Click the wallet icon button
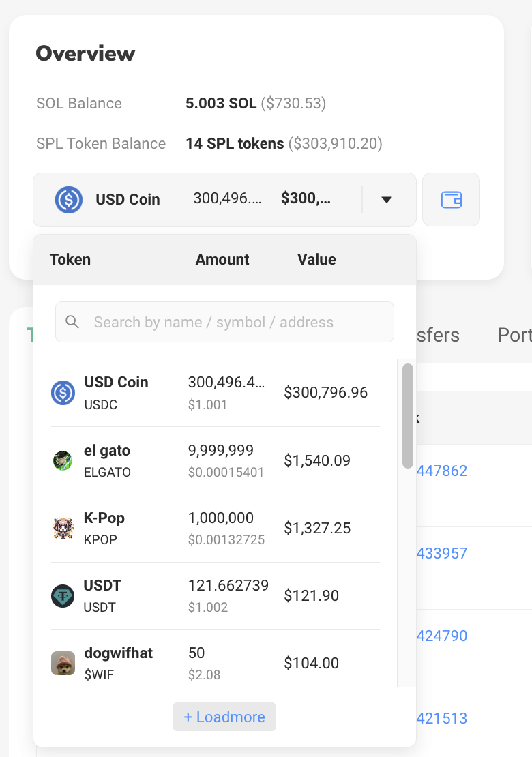 click(x=451, y=199)
